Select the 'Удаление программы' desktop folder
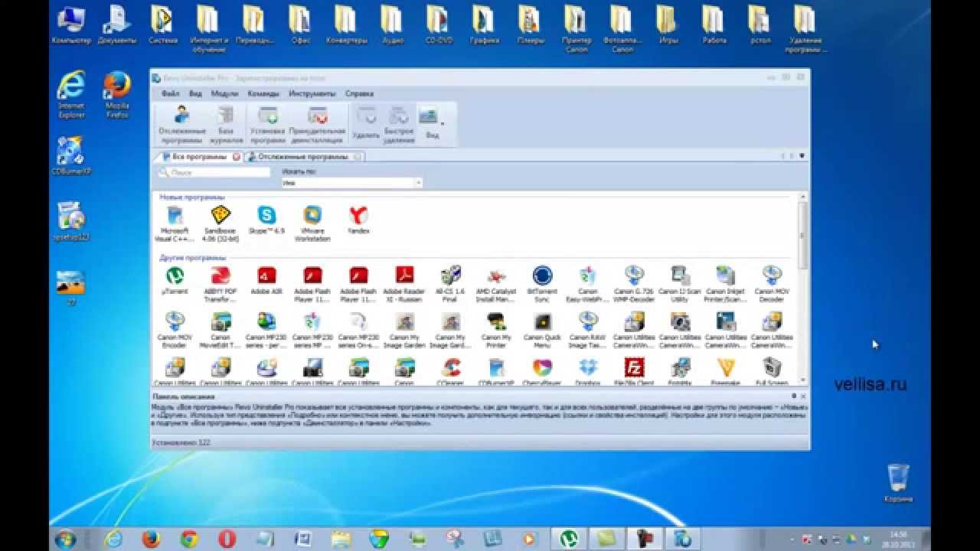The width and height of the screenshot is (980, 551). pyautogui.click(x=805, y=28)
